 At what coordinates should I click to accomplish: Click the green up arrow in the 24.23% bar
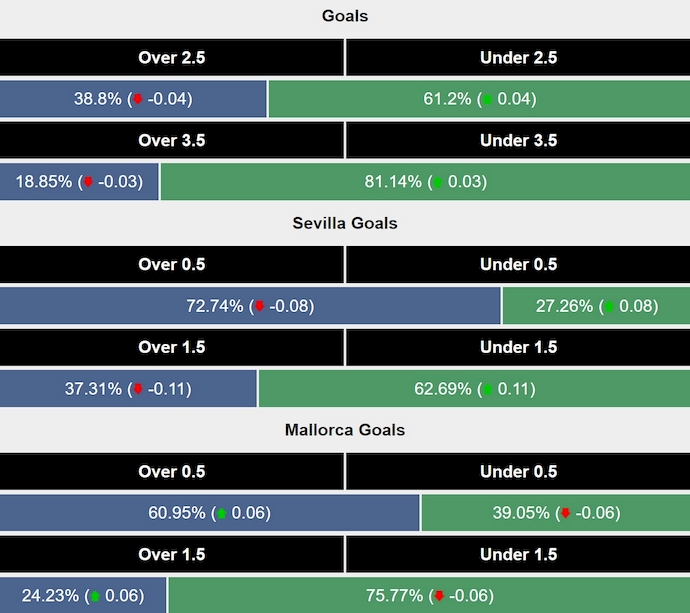pyautogui.click(x=95, y=596)
